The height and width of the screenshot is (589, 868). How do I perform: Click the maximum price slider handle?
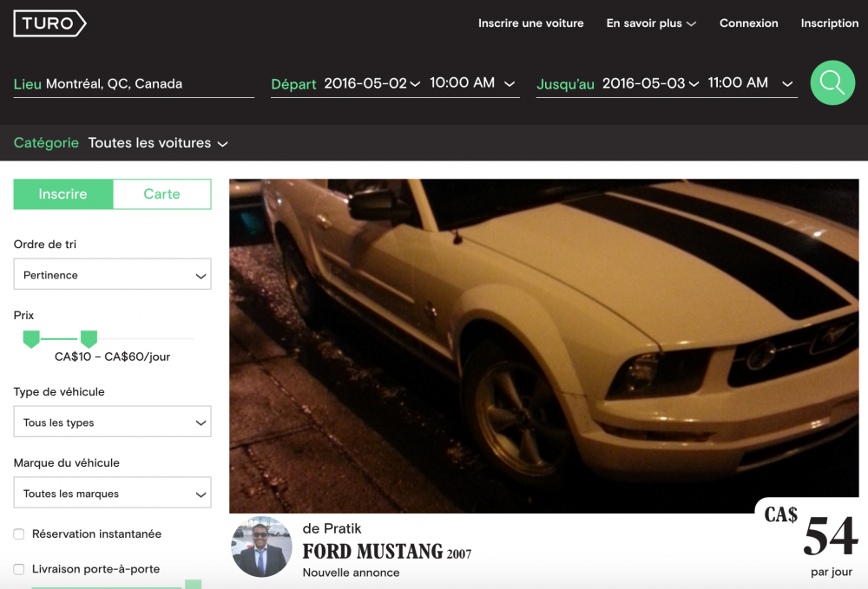[x=89, y=338]
